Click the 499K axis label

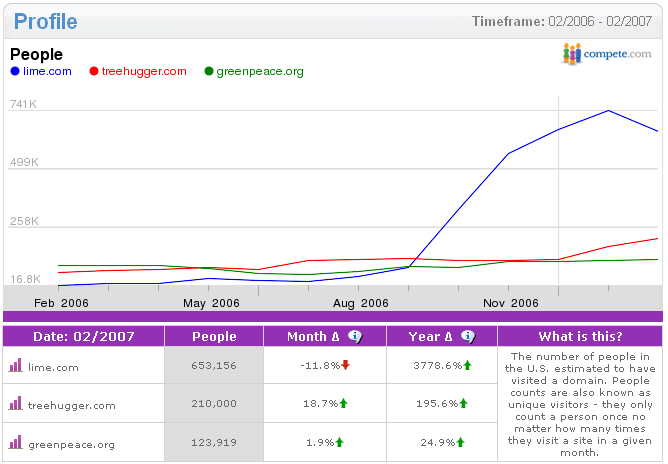coord(24,162)
